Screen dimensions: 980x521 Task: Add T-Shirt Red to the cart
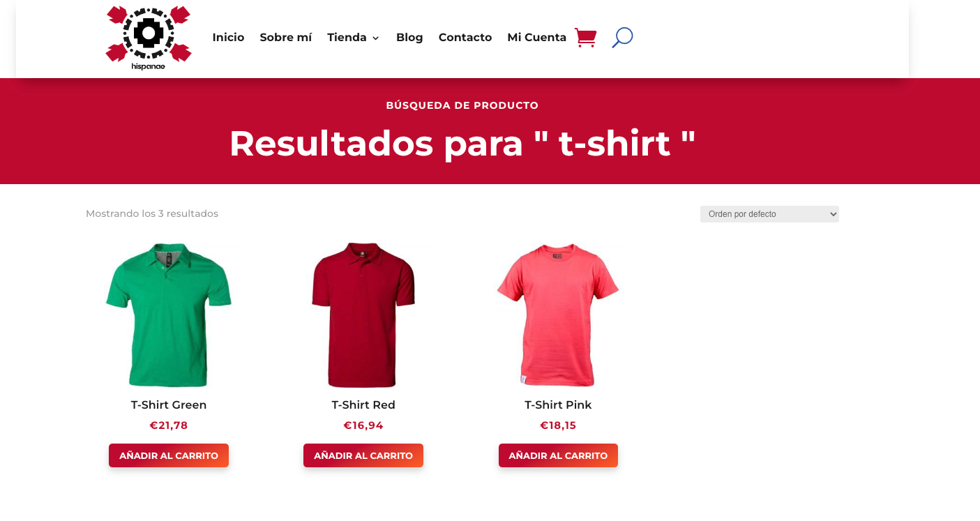pyautogui.click(x=363, y=455)
